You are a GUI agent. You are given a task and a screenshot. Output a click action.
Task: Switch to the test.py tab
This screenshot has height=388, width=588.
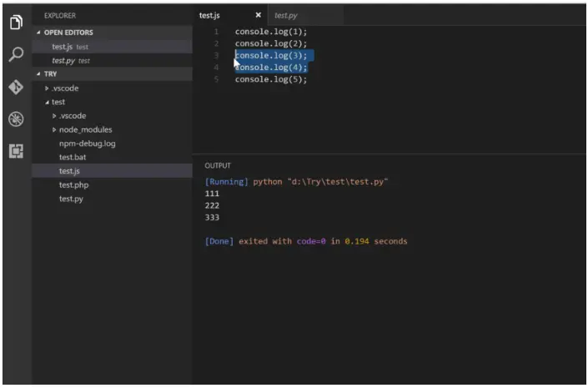pyautogui.click(x=286, y=15)
